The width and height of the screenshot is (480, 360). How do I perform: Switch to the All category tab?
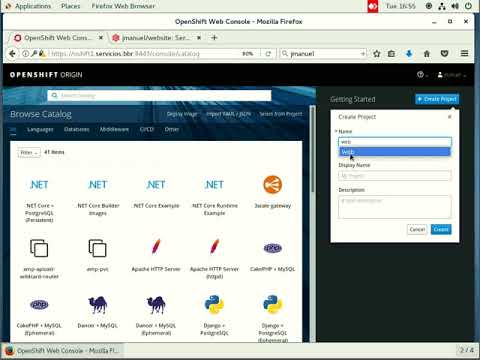[13, 129]
